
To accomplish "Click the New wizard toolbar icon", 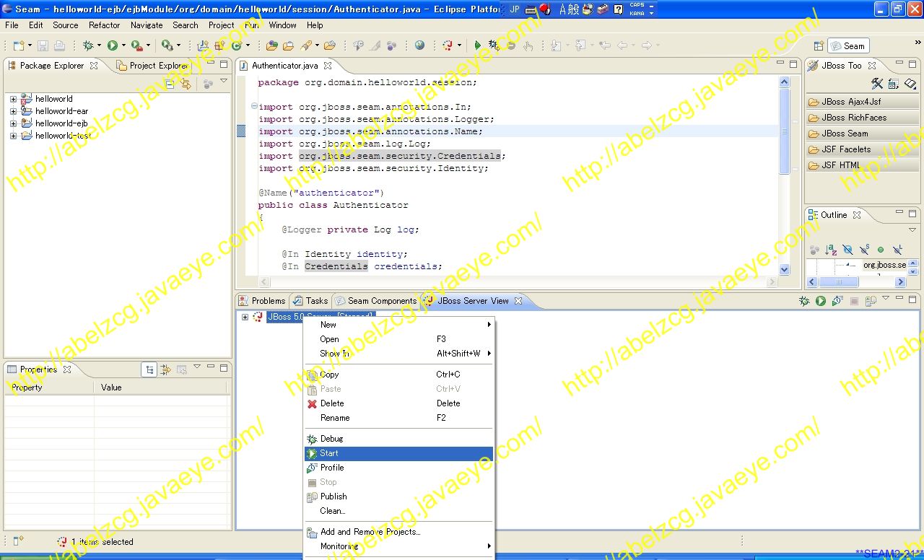I will point(18,45).
